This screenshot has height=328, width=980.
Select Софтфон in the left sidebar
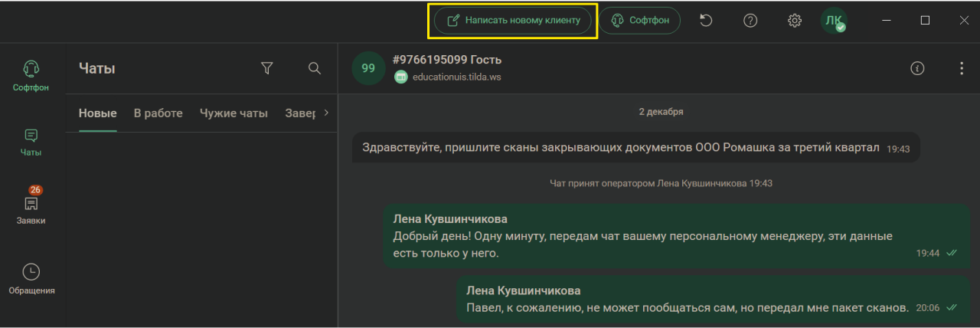pos(31,76)
